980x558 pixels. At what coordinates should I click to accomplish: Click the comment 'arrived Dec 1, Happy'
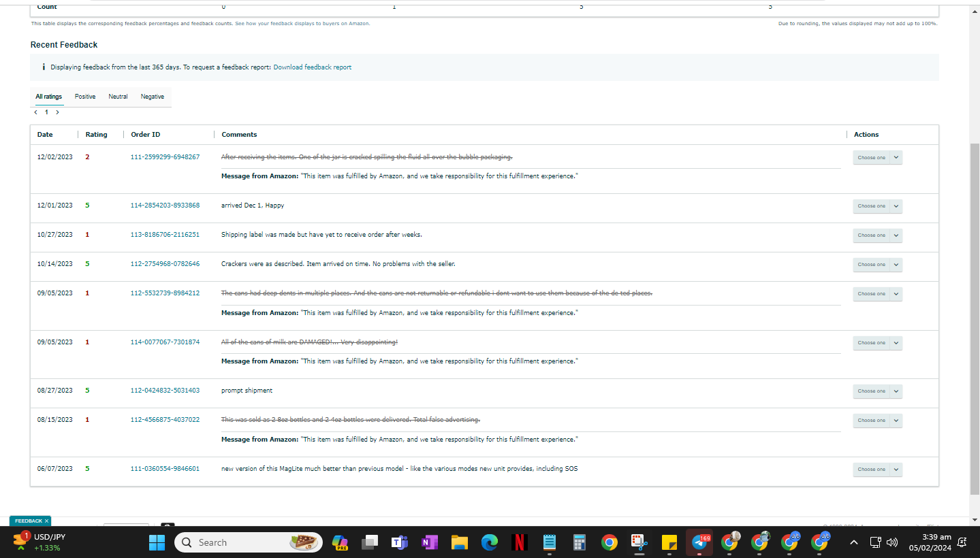click(253, 205)
